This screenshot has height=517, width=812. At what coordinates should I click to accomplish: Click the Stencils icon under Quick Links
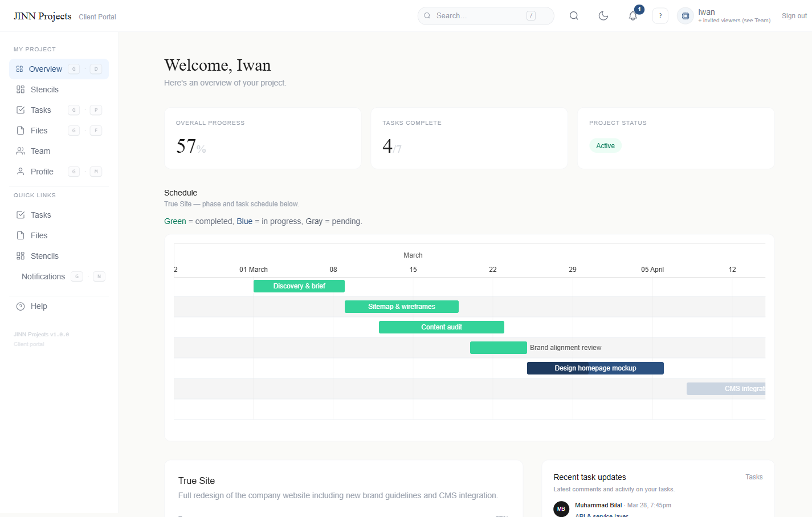[x=21, y=256]
